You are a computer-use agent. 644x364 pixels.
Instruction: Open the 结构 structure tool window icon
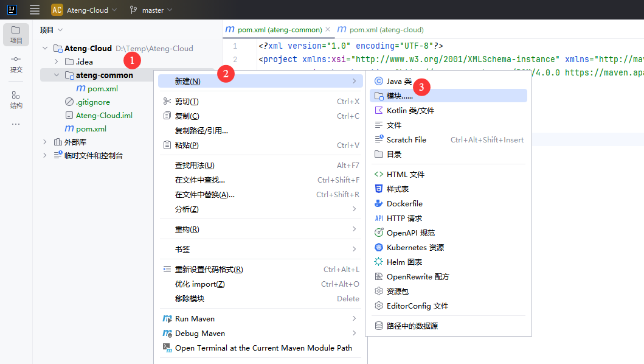pyautogui.click(x=16, y=99)
